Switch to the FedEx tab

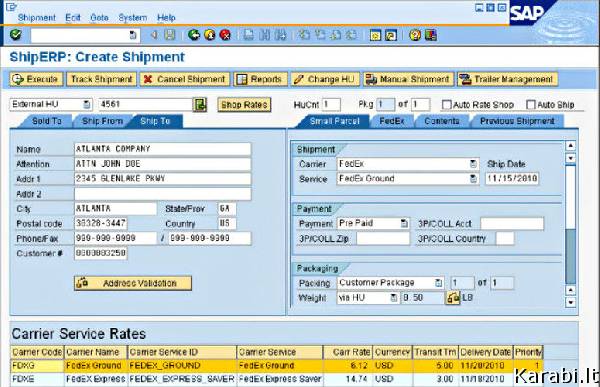click(392, 121)
